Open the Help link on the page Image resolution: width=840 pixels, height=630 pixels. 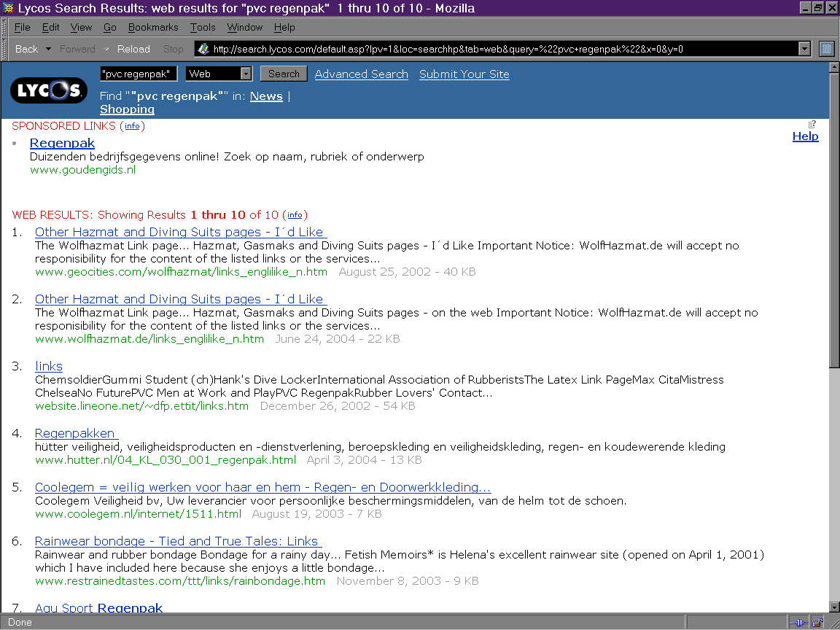[x=806, y=136]
